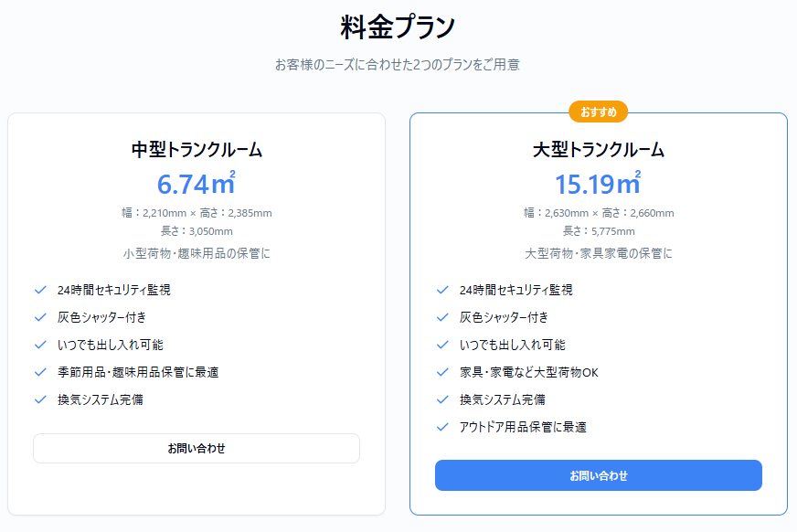Click the orange おすすめ badge
The height and width of the screenshot is (532, 797).
(x=598, y=112)
